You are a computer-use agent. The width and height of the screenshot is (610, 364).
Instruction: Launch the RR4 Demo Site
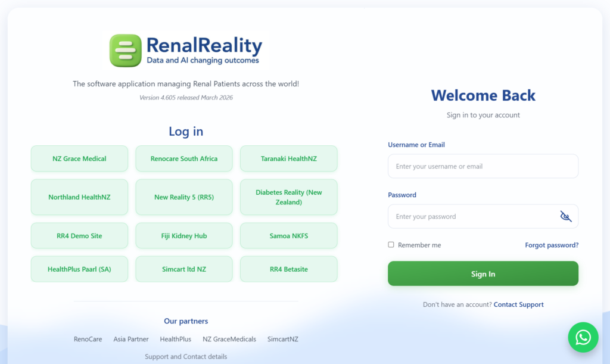point(79,236)
